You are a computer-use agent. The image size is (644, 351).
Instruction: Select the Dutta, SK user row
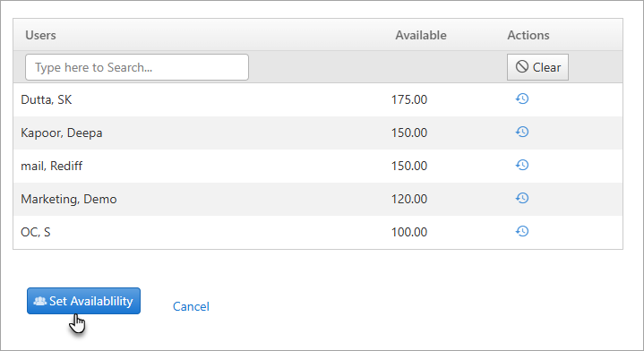coord(318,99)
